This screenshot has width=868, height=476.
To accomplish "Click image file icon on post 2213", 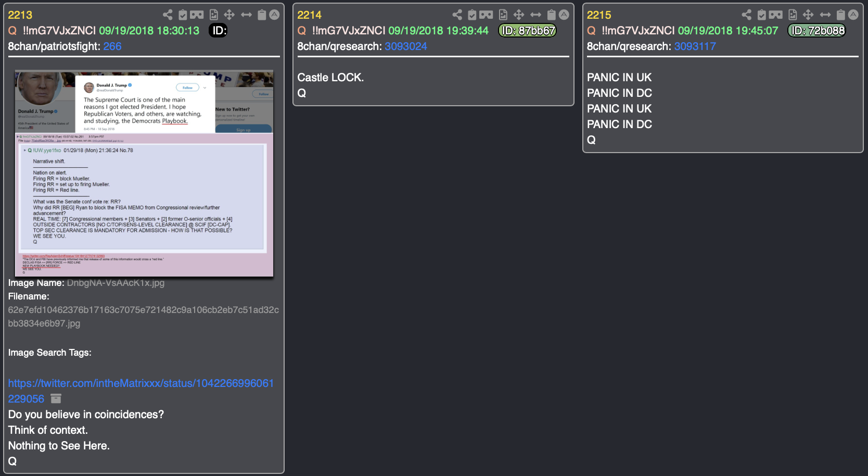I will click(214, 15).
